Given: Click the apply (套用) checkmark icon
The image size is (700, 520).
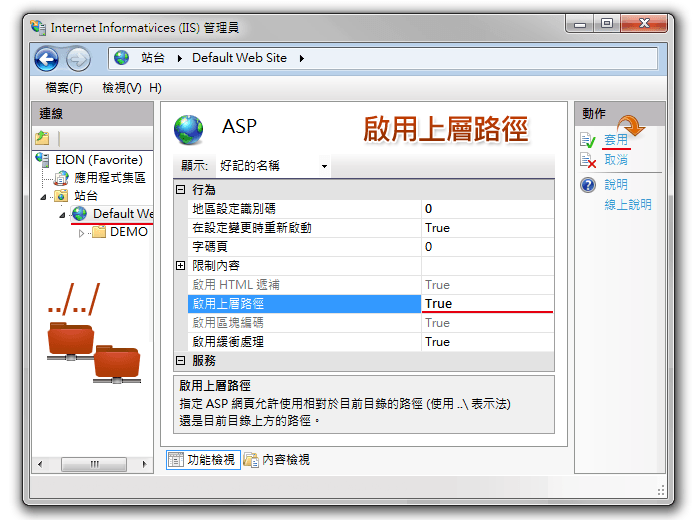Looking at the screenshot, I should coord(588,140).
